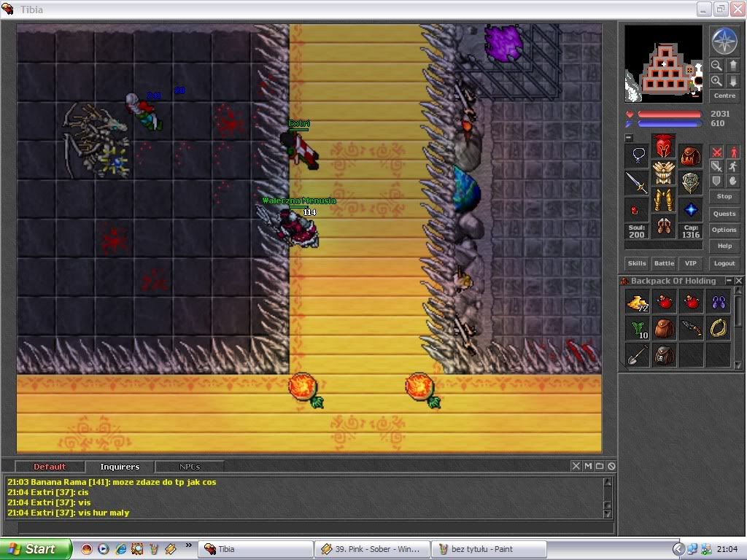Select the shield in the shield slot

pyautogui.click(x=690, y=183)
